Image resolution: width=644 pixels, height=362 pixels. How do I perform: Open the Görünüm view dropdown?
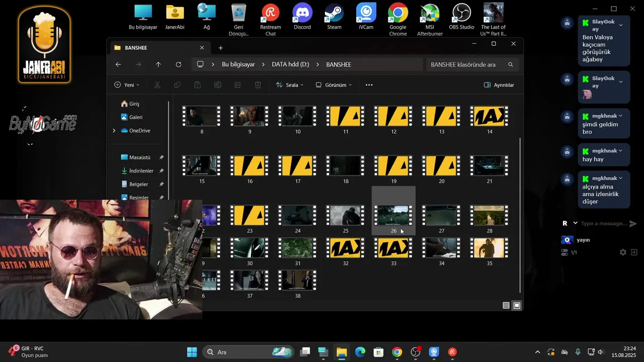(334, 85)
